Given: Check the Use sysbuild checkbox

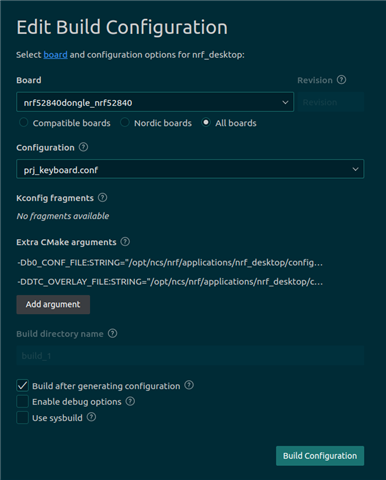Looking at the screenshot, I should tap(23, 418).
